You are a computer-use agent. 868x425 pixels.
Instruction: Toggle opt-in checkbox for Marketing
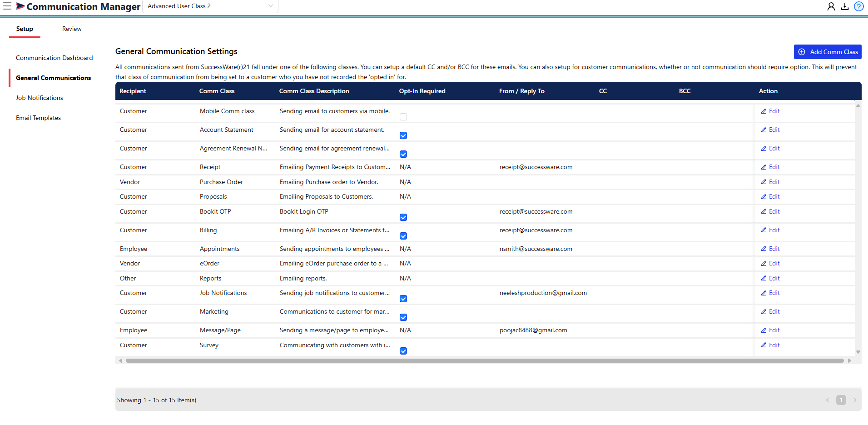[403, 317]
